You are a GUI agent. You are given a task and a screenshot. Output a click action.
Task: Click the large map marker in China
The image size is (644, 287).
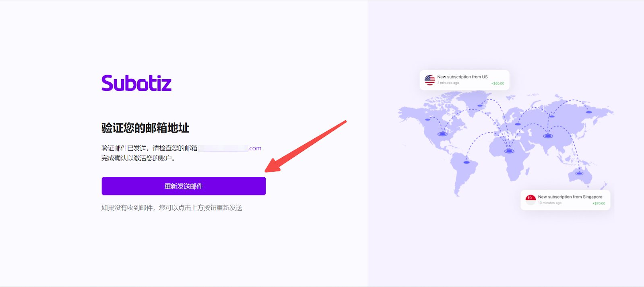pos(548,136)
